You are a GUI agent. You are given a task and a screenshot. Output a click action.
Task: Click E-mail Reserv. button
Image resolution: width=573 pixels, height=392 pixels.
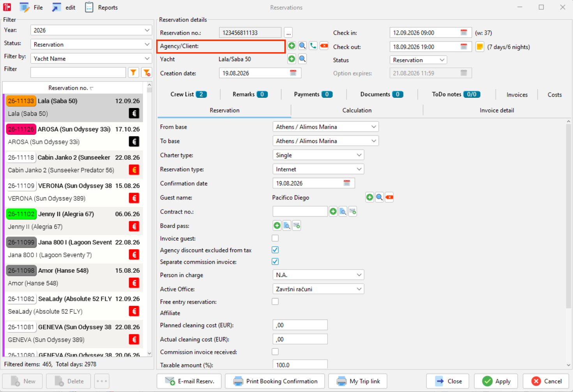(x=189, y=381)
